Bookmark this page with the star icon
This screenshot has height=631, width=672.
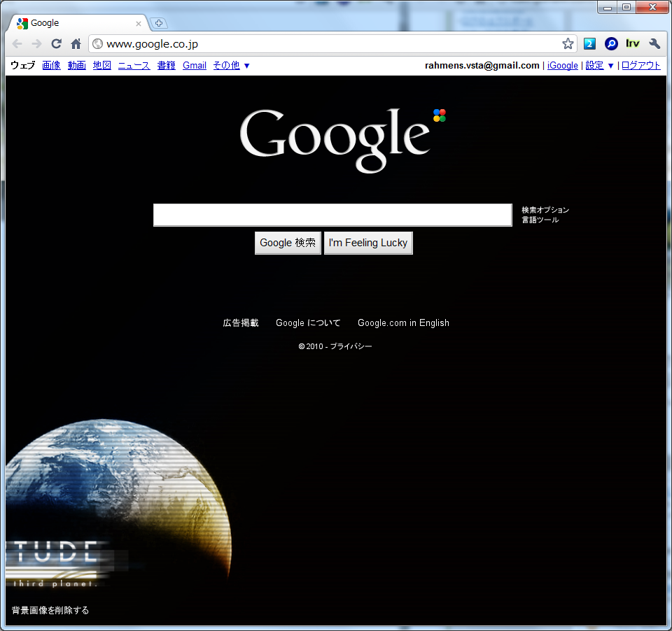point(568,43)
